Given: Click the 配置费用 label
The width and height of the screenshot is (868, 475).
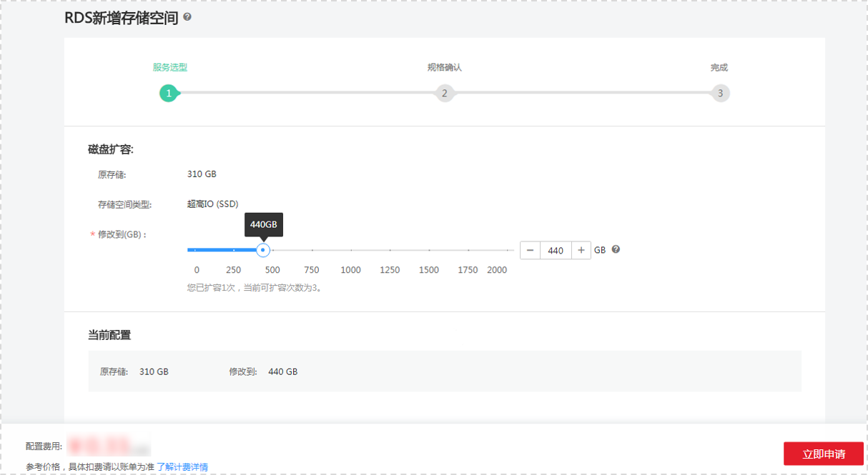Looking at the screenshot, I should (x=44, y=446).
